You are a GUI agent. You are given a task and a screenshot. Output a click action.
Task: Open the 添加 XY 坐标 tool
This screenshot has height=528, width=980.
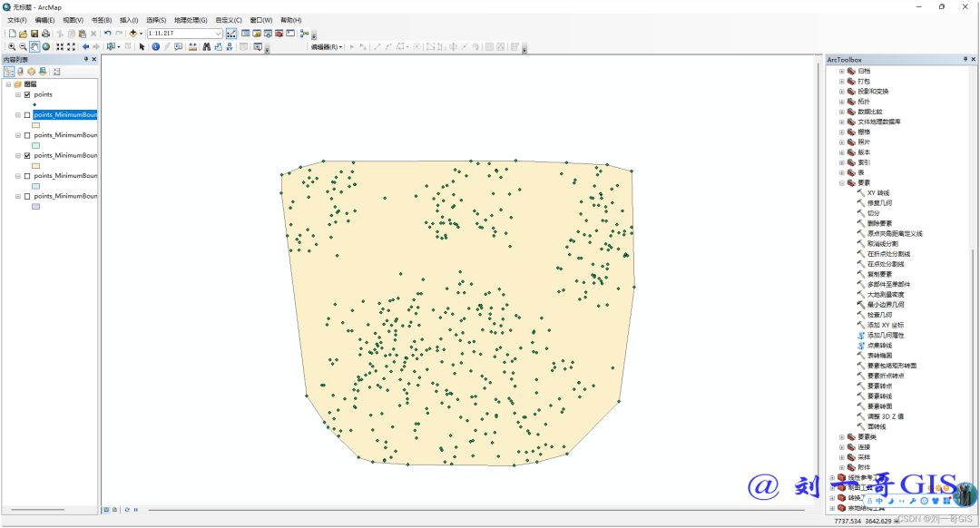[886, 325]
